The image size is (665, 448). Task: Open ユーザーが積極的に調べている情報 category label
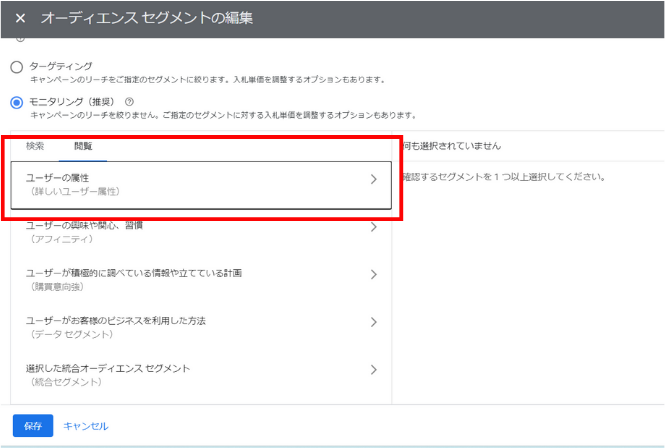(134, 272)
